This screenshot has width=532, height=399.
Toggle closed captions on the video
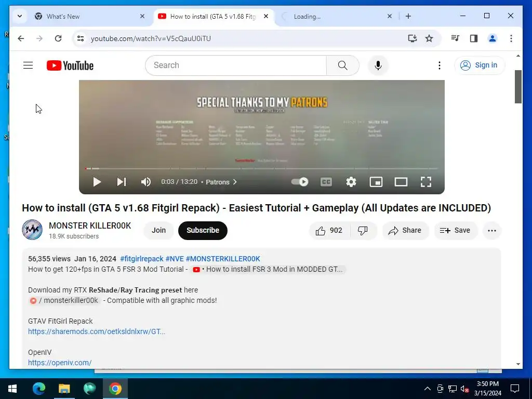(x=326, y=182)
